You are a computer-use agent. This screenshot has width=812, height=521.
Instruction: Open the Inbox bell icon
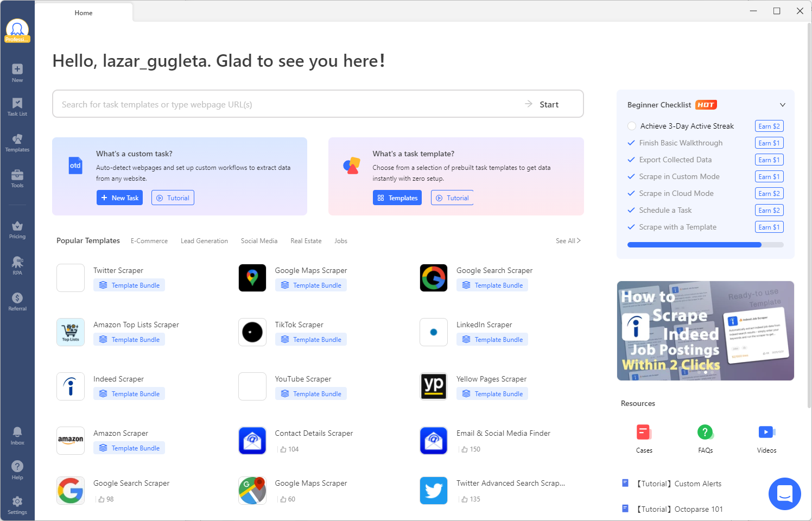[x=17, y=432]
